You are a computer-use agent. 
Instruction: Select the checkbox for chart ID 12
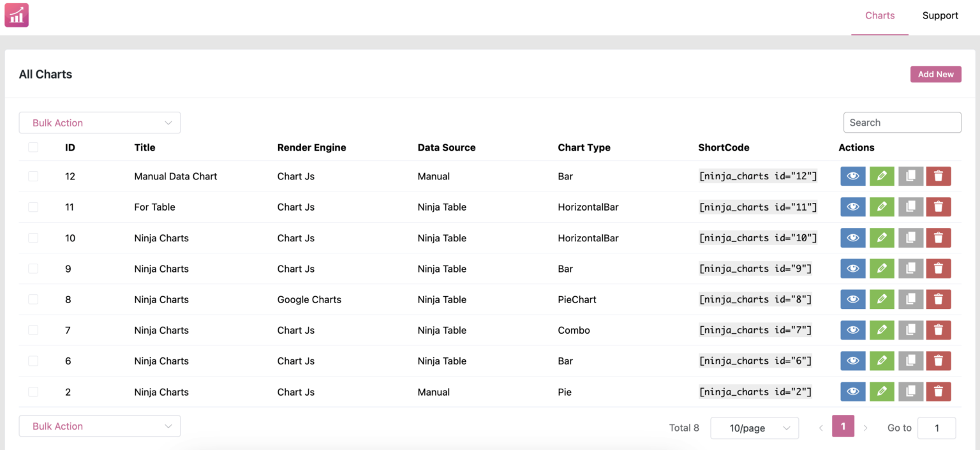tap(33, 176)
